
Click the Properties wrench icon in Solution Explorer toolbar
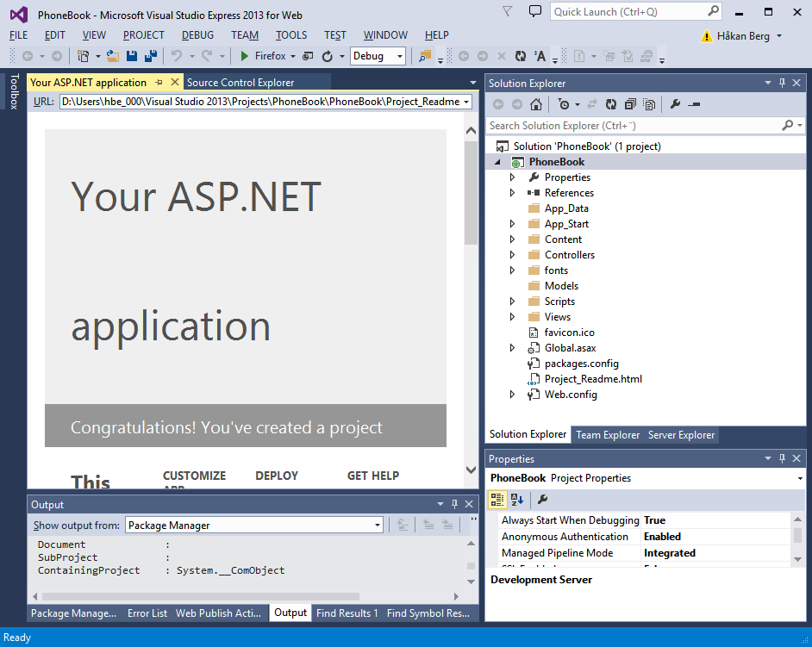click(x=675, y=104)
